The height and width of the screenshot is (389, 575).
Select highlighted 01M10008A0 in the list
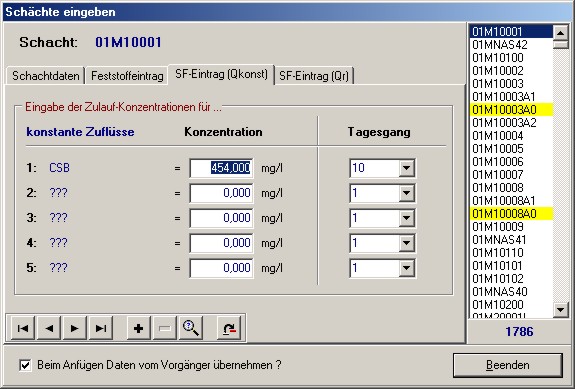(x=511, y=214)
